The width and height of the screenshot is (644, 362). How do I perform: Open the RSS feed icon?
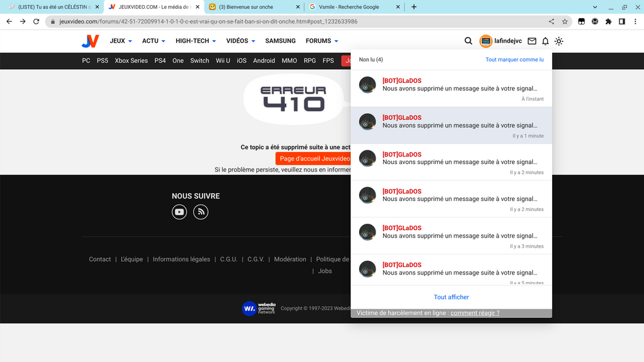pyautogui.click(x=201, y=212)
